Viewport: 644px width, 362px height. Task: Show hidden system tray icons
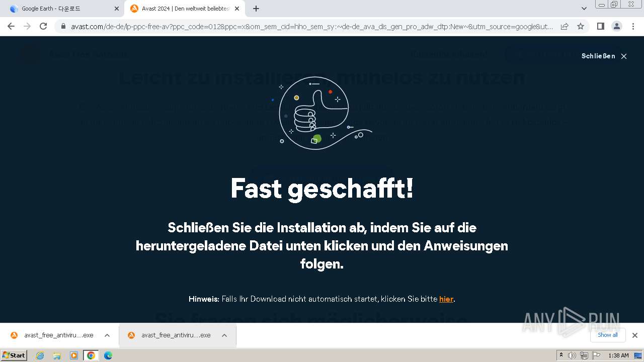pos(561,355)
